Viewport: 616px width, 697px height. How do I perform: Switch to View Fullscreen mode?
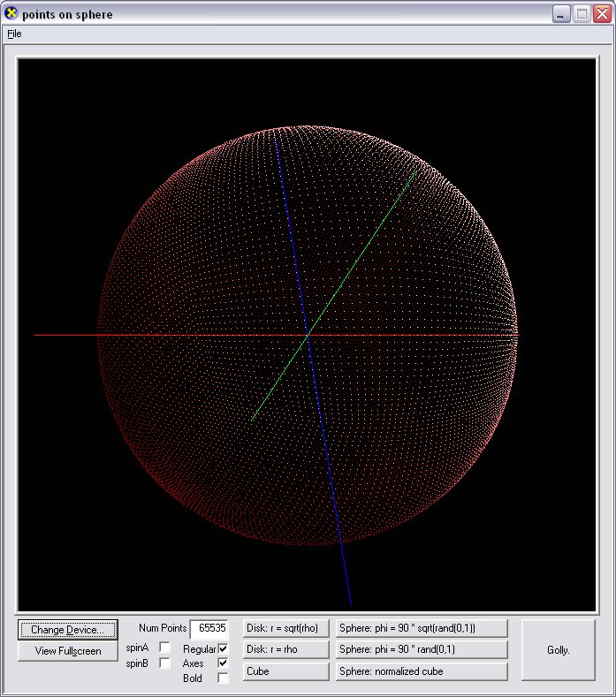pos(67,651)
